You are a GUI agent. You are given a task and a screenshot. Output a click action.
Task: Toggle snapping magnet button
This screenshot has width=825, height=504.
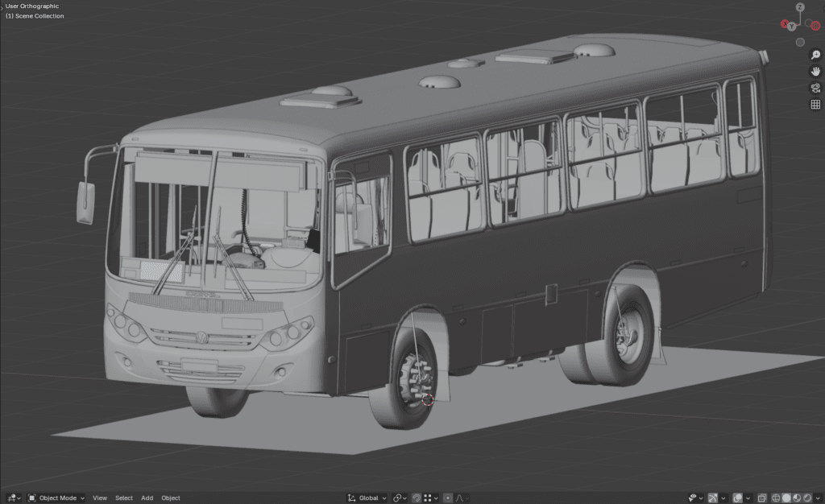pos(417,498)
